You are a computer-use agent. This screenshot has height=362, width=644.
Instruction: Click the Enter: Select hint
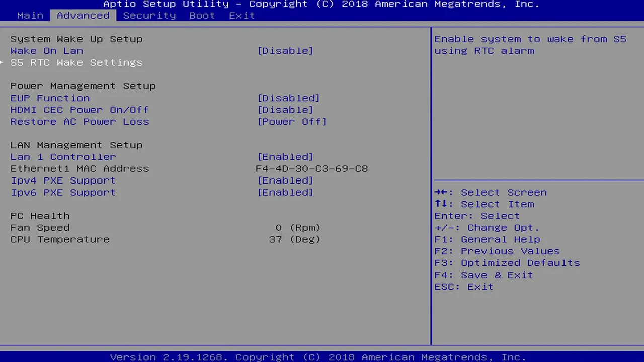(477, 216)
